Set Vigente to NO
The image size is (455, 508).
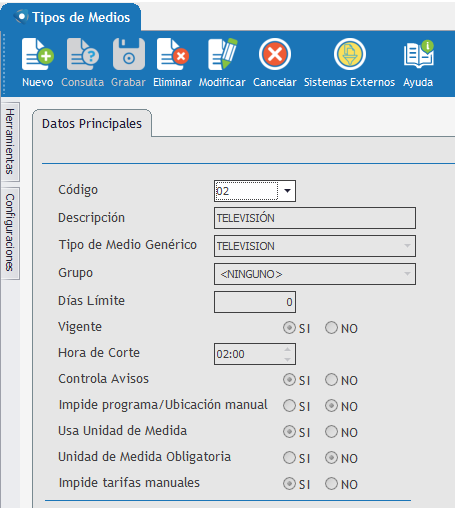[331, 328]
